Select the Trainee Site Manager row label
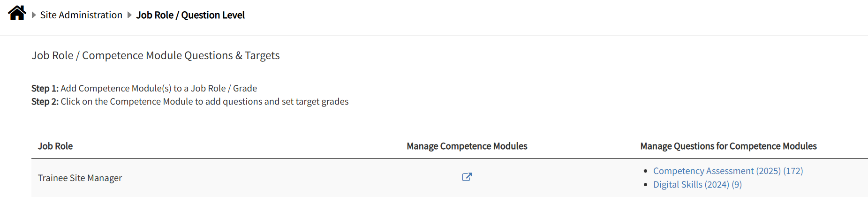This screenshot has height=197, width=868. tap(80, 178)
